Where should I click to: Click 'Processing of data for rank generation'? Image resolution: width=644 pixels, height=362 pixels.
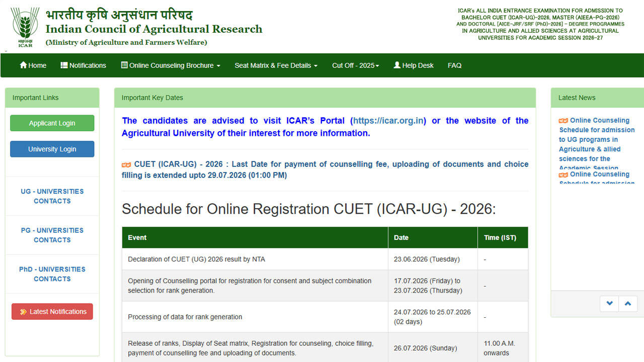click(185, 317)
